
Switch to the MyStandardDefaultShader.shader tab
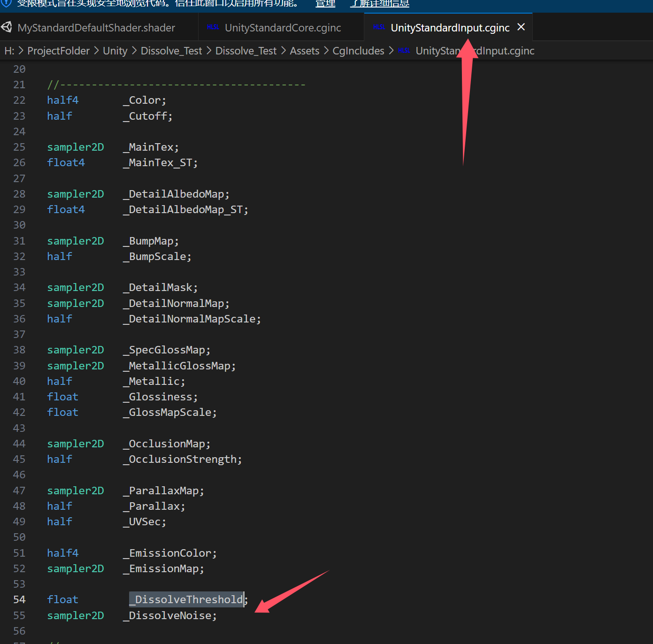[x=96, y=28]
